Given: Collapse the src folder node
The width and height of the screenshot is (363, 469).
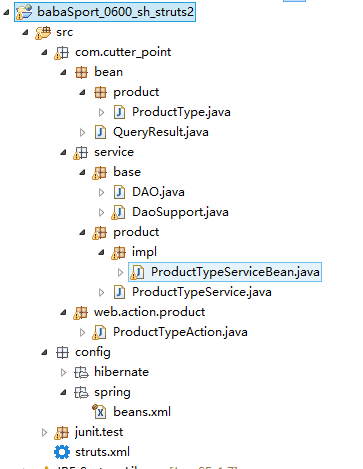Looking at the screenshot, I should click(x=25, y=32).
